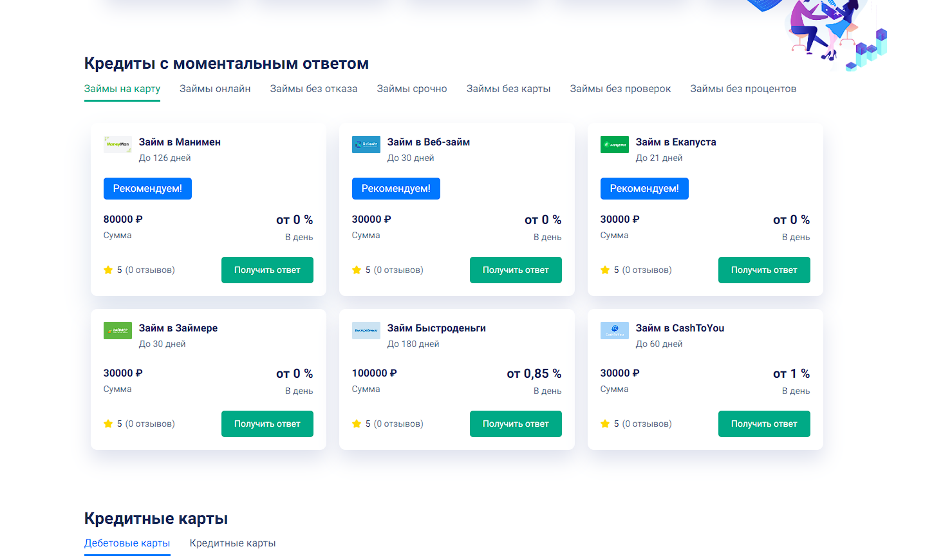The width and height of the screenshot is (952, 560).
Task: Open the Займ в Манимен title link
Action: pos(180,142)
